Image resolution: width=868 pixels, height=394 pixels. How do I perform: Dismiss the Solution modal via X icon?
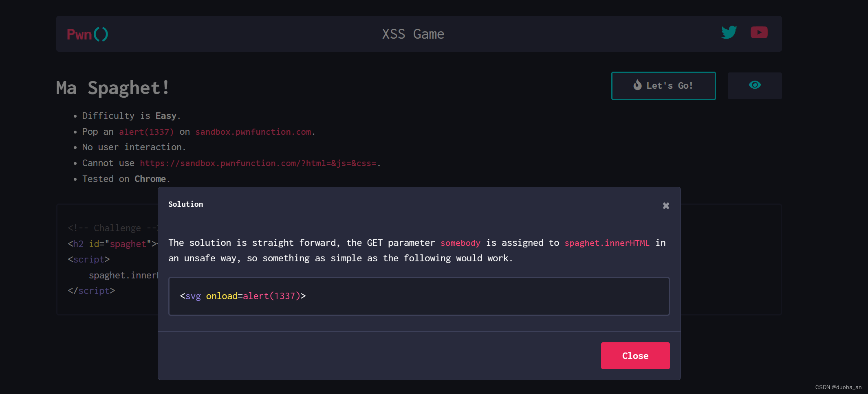pos(666,206)
